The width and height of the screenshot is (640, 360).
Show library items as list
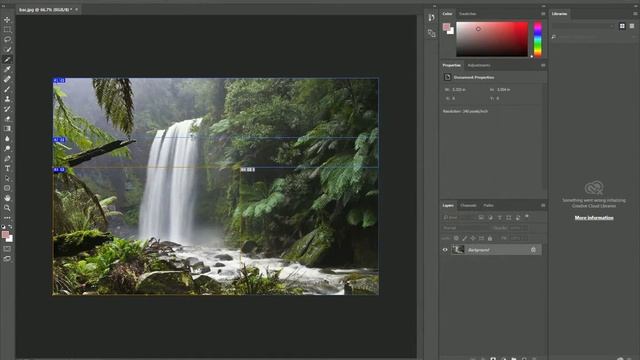click(632, 26)
